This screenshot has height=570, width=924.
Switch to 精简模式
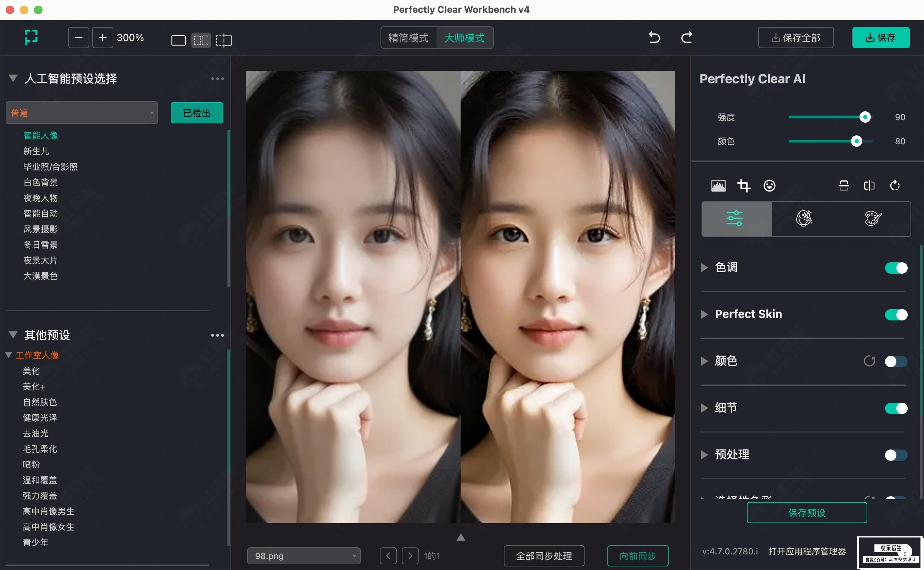(x=409, y=38)
